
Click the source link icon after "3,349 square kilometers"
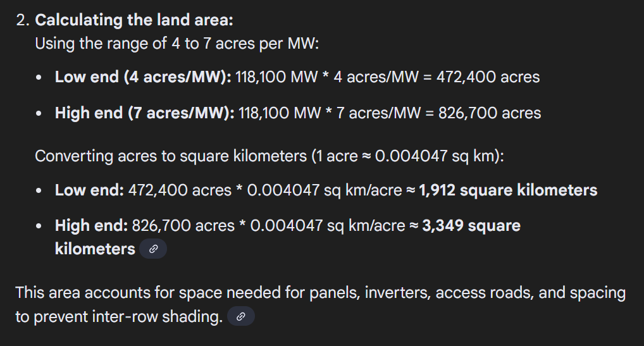point(152,249)
